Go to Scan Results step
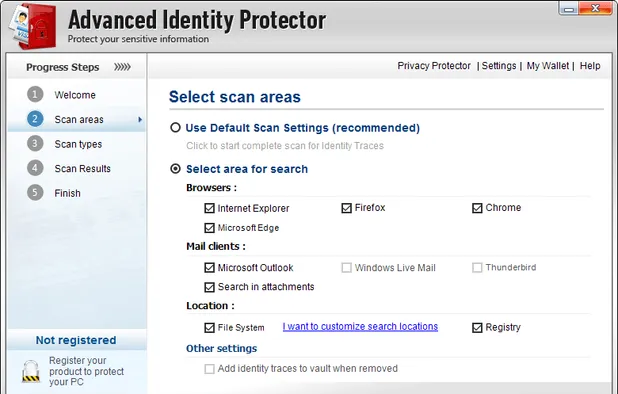 82,169
